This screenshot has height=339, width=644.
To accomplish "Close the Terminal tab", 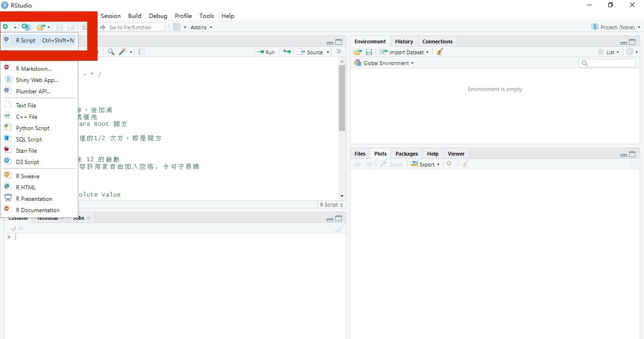I will tap(62, 218).
